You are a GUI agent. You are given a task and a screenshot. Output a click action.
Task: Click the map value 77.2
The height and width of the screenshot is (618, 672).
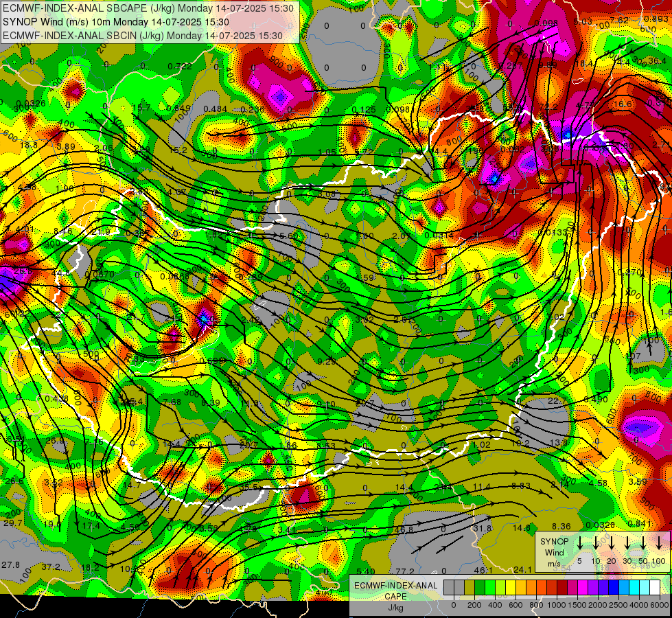point(405,571)
